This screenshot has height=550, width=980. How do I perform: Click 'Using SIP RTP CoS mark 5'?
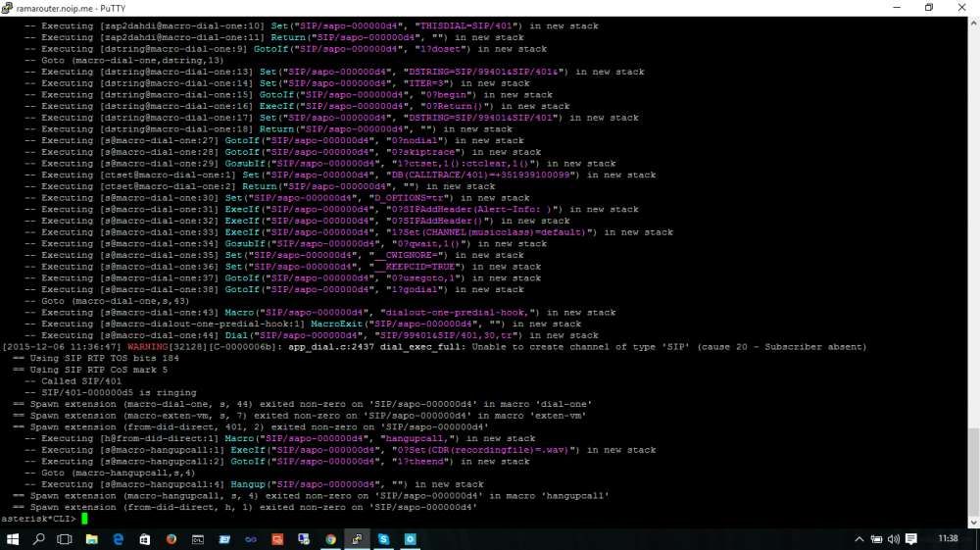(90, 370)
